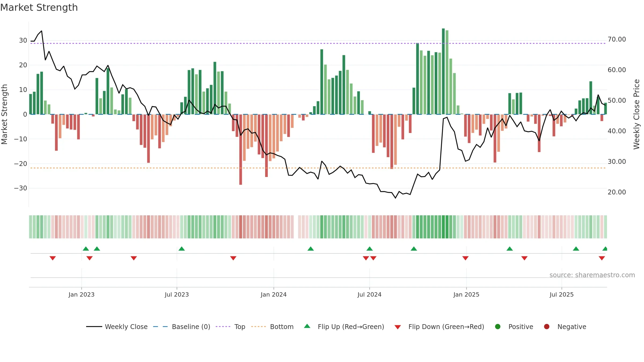Image resolution: width=644 pixels, height=362 pixels.
Task: Click the earliest red flip-down marker, before Jan 2023
Action: pos(53,258)
